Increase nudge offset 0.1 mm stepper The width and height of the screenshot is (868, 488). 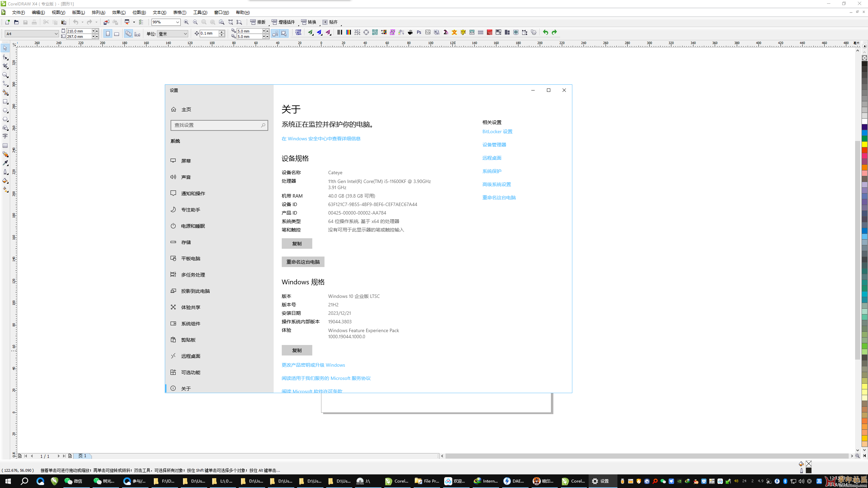[x=222, y=32]
